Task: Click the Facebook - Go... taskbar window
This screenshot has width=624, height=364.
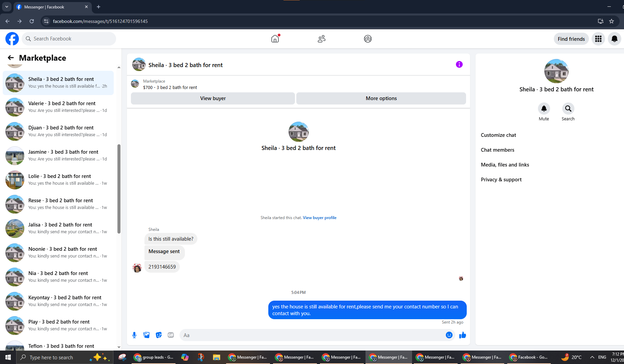Action: [528, 357]
